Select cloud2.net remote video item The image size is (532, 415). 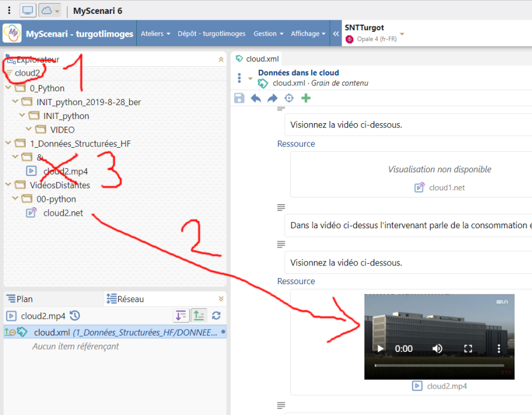[63, 213]
